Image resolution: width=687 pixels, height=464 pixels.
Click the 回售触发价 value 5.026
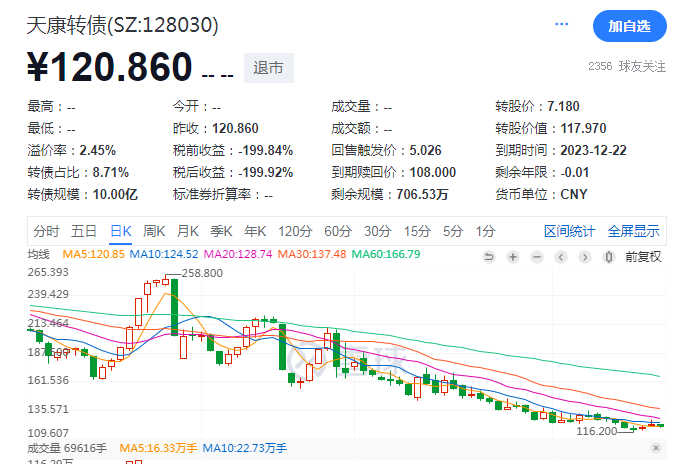click(x=425, y=150)
